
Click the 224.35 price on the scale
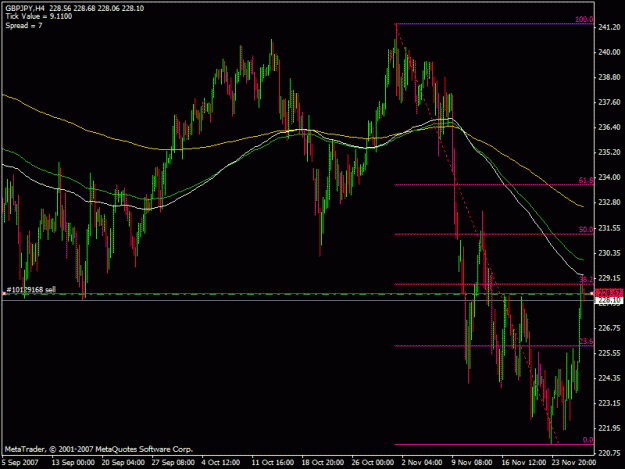[x=609, y=378]
